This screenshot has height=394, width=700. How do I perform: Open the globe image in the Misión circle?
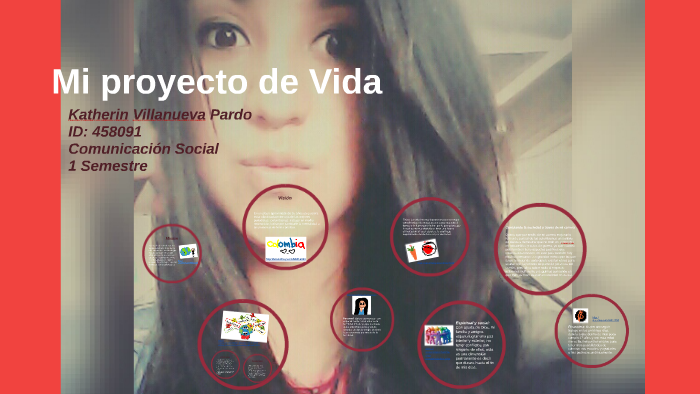pyautogui.click(x=188, y=252)
